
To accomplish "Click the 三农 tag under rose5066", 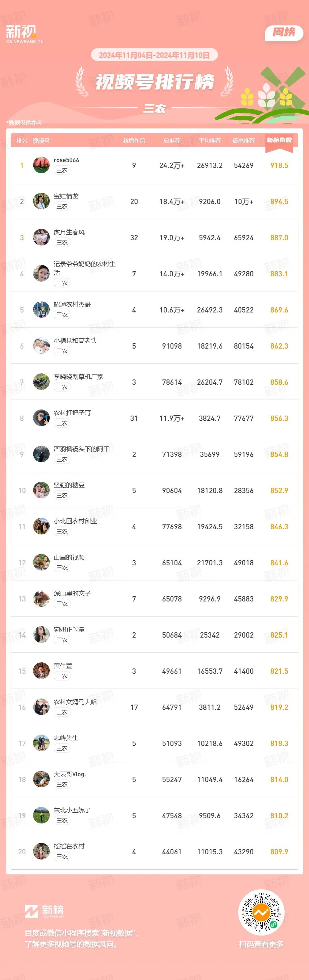I will (62, 170).
